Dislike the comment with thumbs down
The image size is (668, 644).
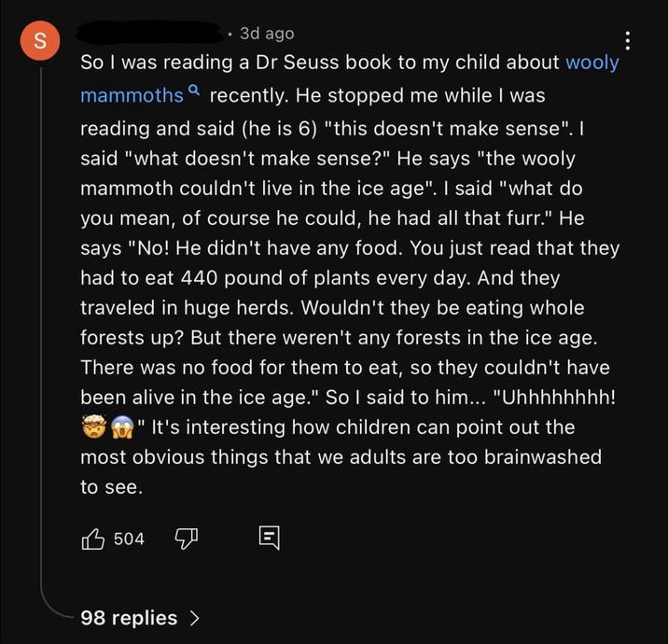coord(187,538)
